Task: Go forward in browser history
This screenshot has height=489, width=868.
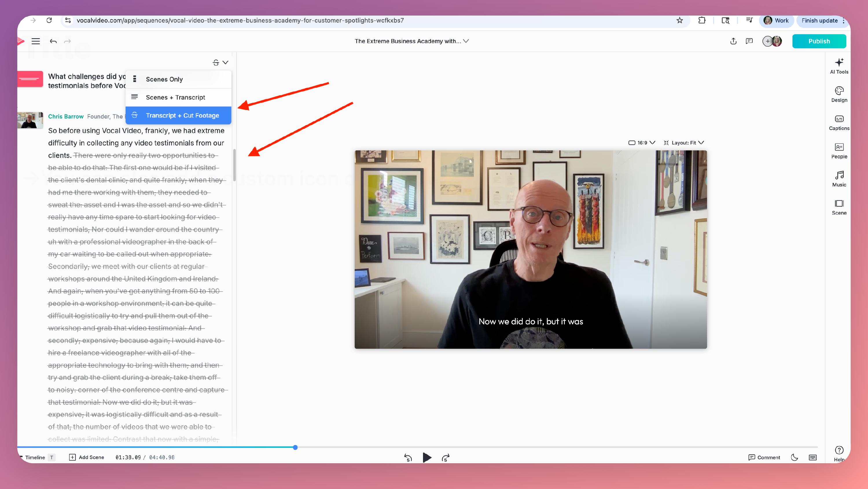Action: [x=33, y=20]
